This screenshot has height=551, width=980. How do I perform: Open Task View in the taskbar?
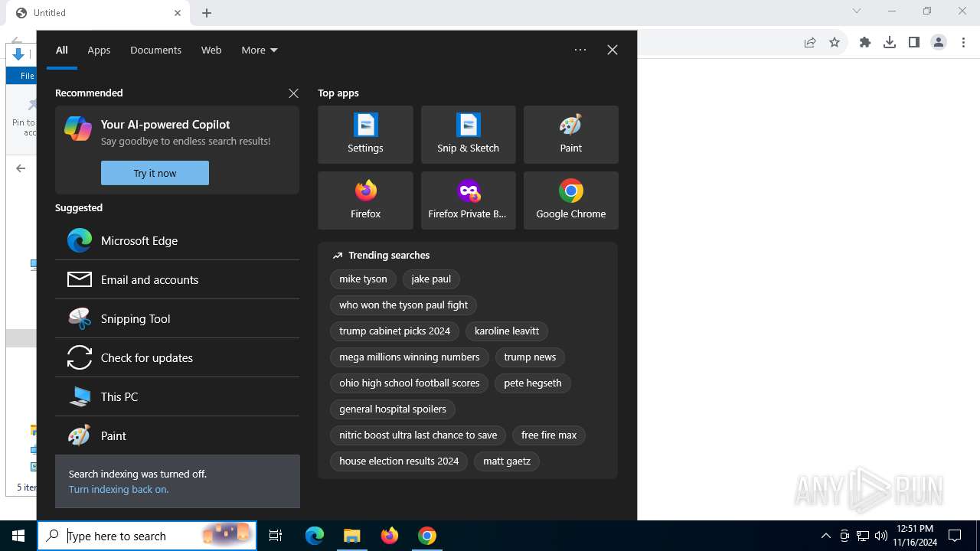(276, 536)
